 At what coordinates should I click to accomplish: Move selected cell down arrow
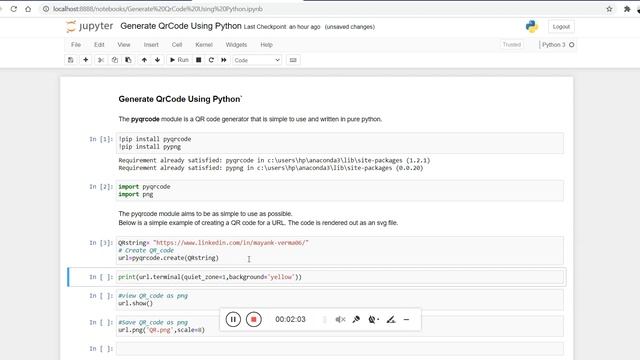click(157, 60)
